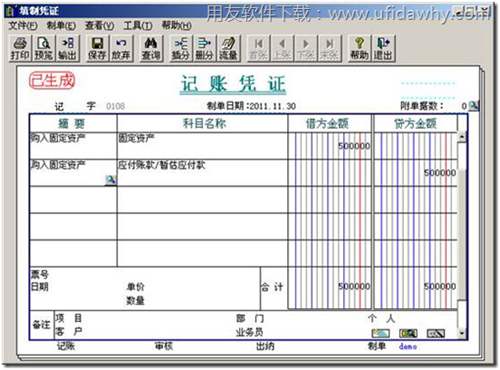Viewport: 500px width, 370px height.
Task: Click the 摘要 column header
Action: click(x=73, y=123)
